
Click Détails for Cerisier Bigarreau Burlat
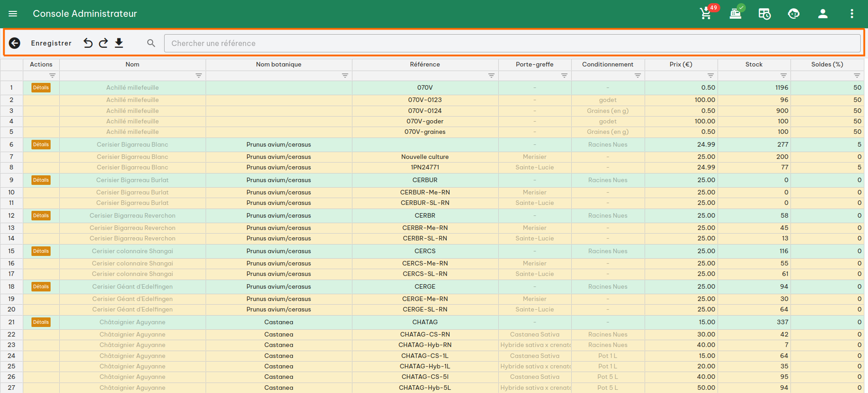[41, 180]
